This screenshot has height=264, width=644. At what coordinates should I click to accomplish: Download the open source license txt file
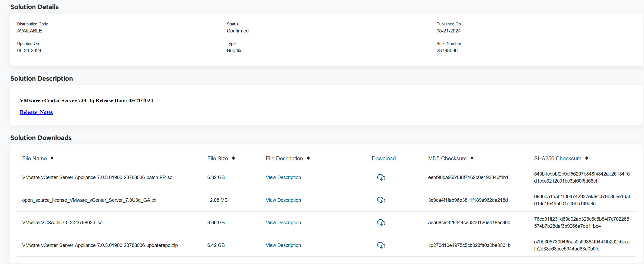[x=381, y=200]
